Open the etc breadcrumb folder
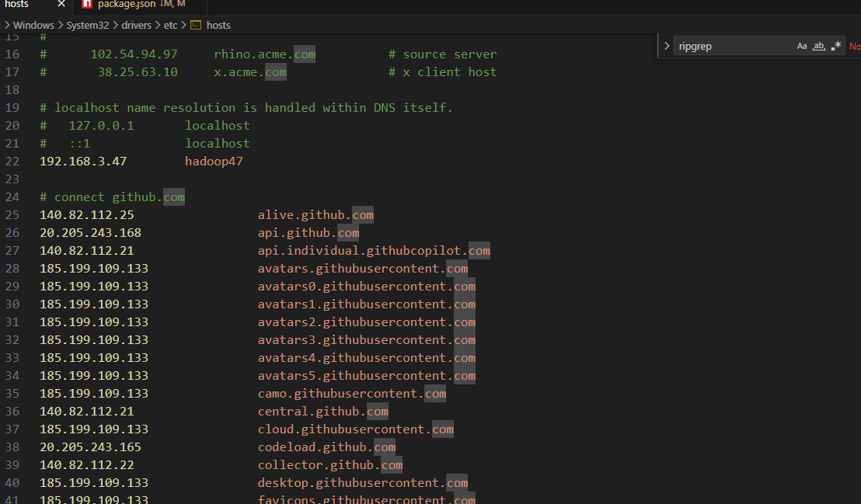 [170, 26]
